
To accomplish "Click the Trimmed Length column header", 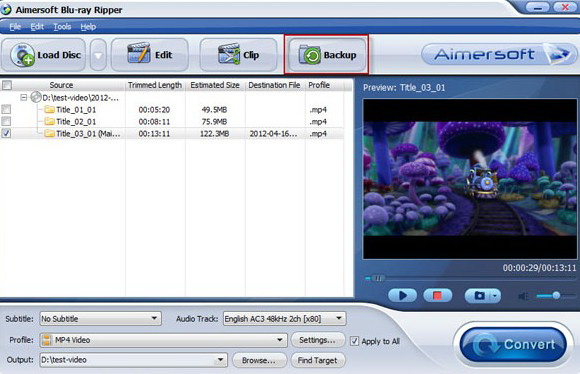I will [155, 85].
